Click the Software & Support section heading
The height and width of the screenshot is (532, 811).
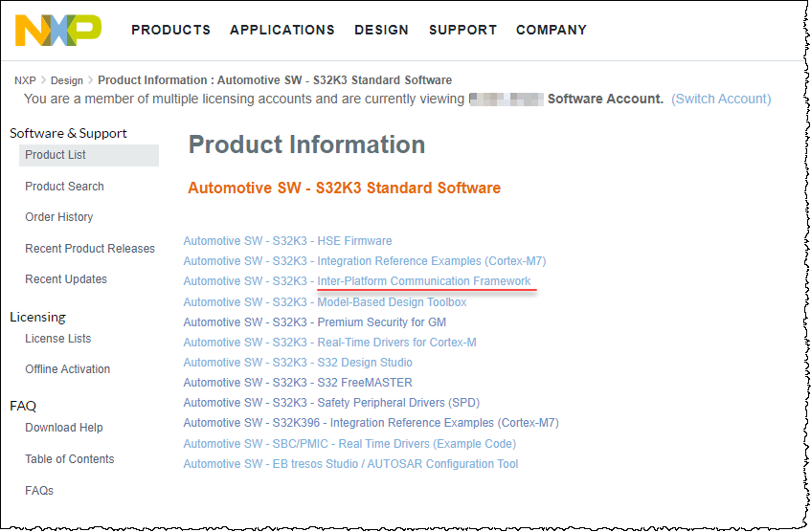coord(68,133)
